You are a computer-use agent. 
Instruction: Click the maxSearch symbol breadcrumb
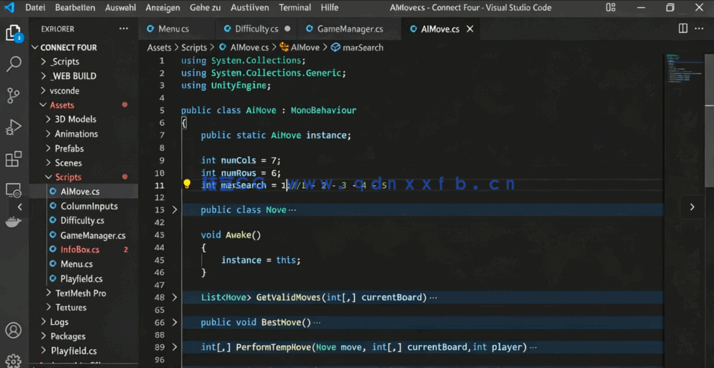click(x=357, y=47)
